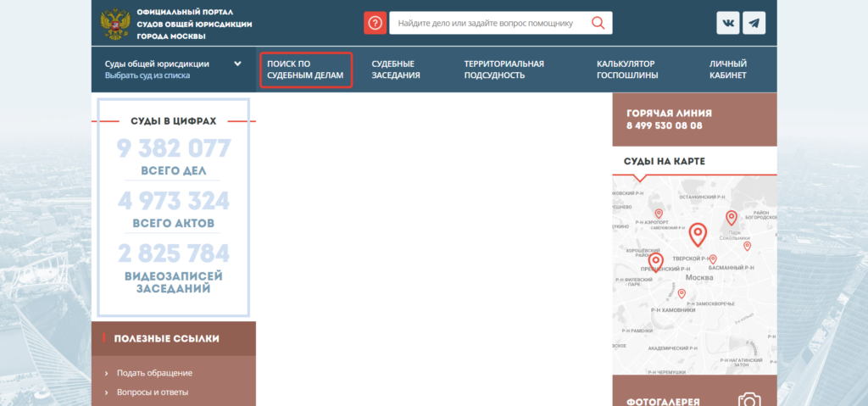Screen dimensions: 868x406
Task: Open the Выбрать суд из списка selector
Action: 147,75
